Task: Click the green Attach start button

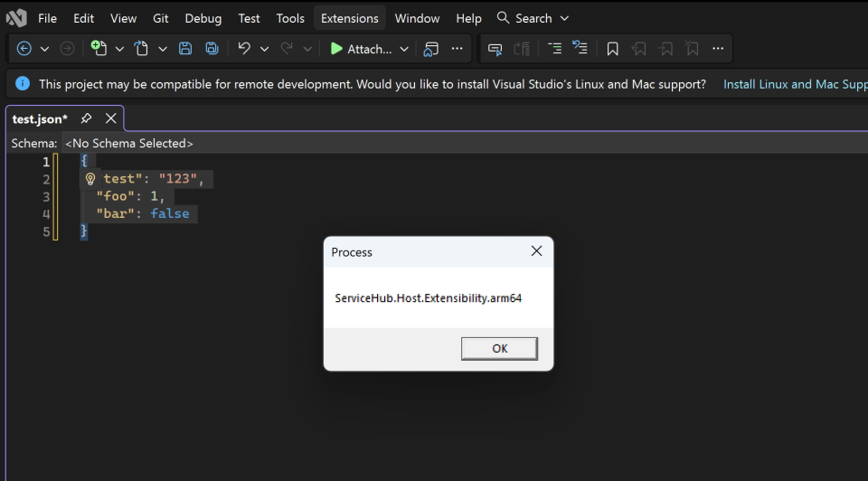Action: (x=361, y=49)
